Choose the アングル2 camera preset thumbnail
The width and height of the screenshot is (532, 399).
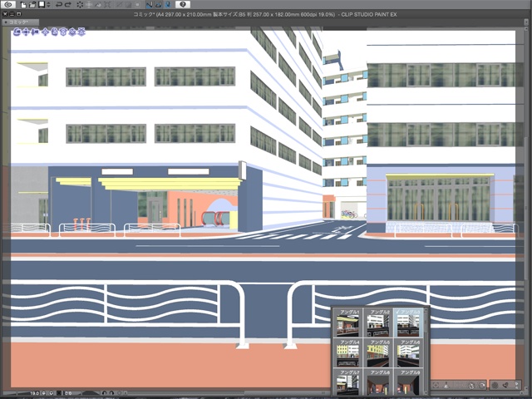pos(378,323)
